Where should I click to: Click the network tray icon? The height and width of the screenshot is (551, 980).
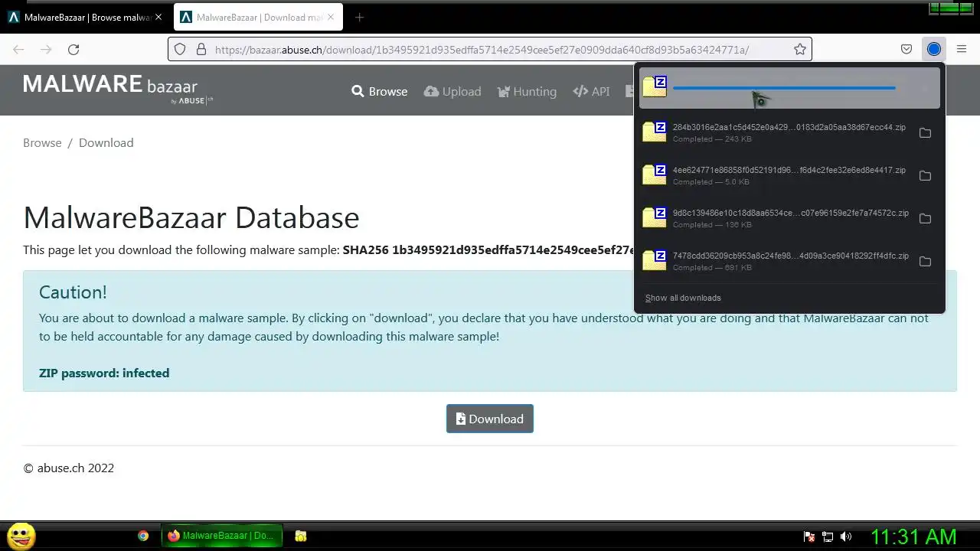click(x=828, y=536)
